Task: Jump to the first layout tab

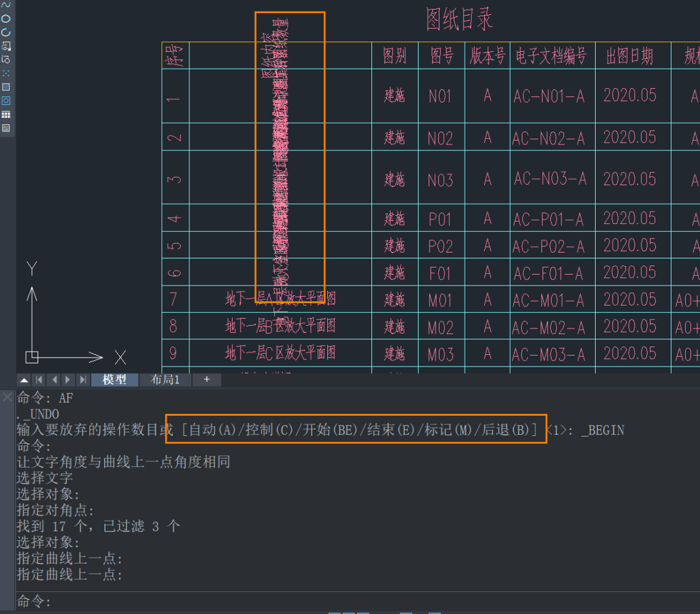Action: 40,380
